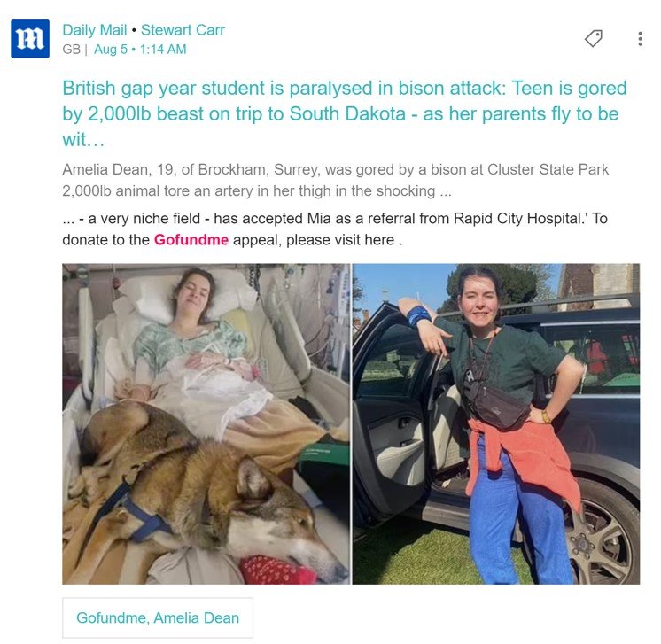The height and width of the screenshot is (644, 661).
Task: Click the summary line mentioning Brockham, Surrey
Action: click(x=335, y=169)
